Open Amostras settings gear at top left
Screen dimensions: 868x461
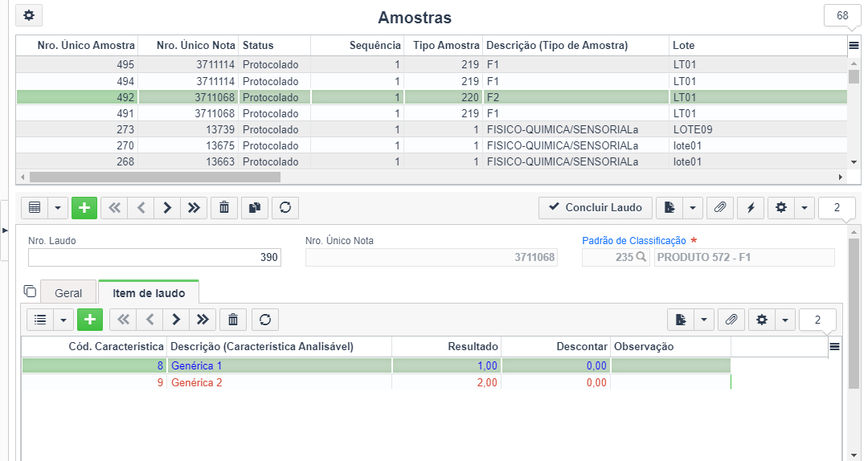[29, 15]
